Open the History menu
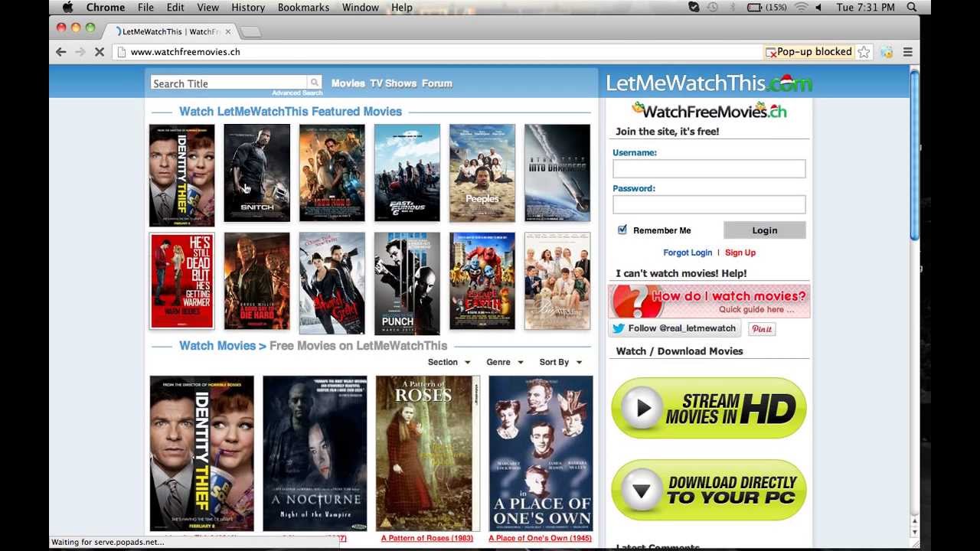 (x=248, y=7)
